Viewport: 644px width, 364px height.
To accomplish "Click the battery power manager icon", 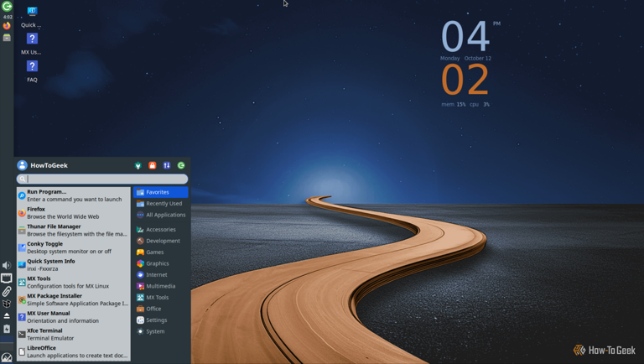I will (x=7, y=329).
